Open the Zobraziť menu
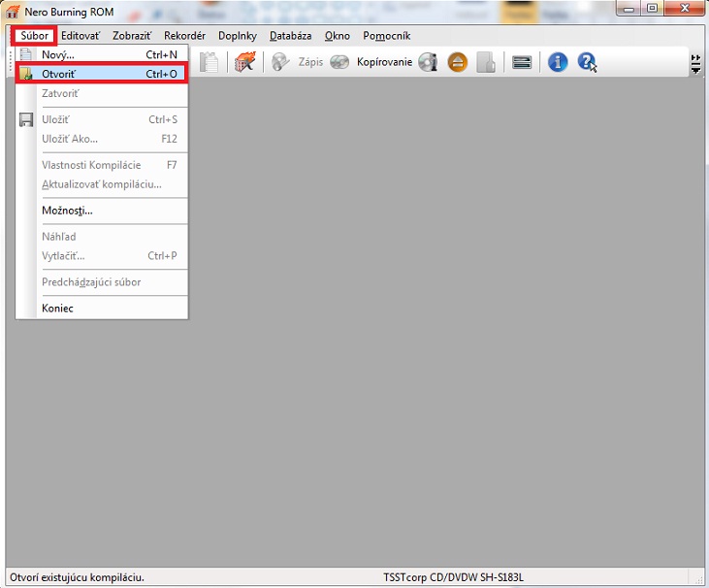The width and height of the screenshot is (709, 588). pos(132,36)
